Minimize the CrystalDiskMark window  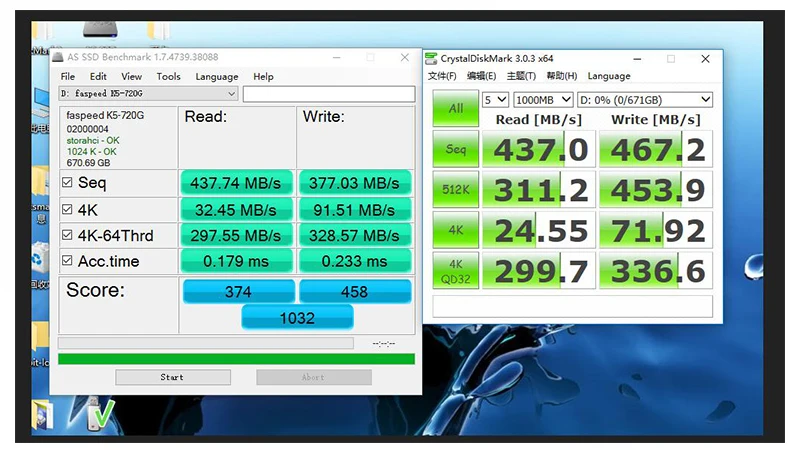tap(637, 59)
